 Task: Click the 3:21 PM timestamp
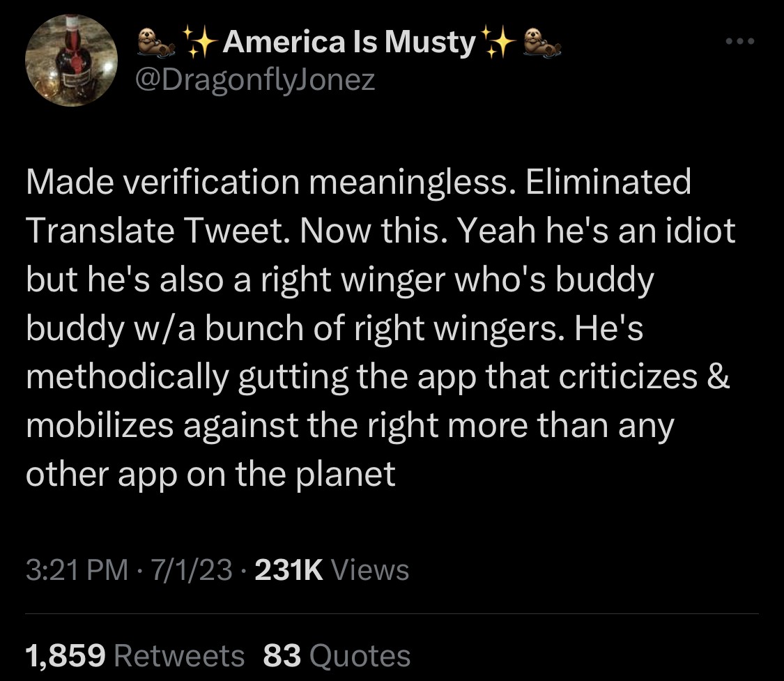pos(76,570)
